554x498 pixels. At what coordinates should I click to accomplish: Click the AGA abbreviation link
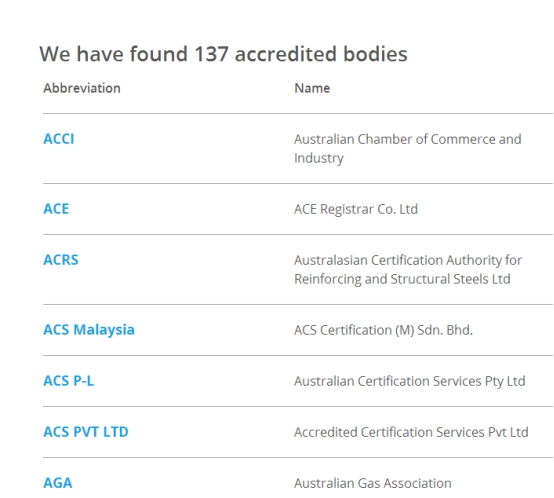58,483
